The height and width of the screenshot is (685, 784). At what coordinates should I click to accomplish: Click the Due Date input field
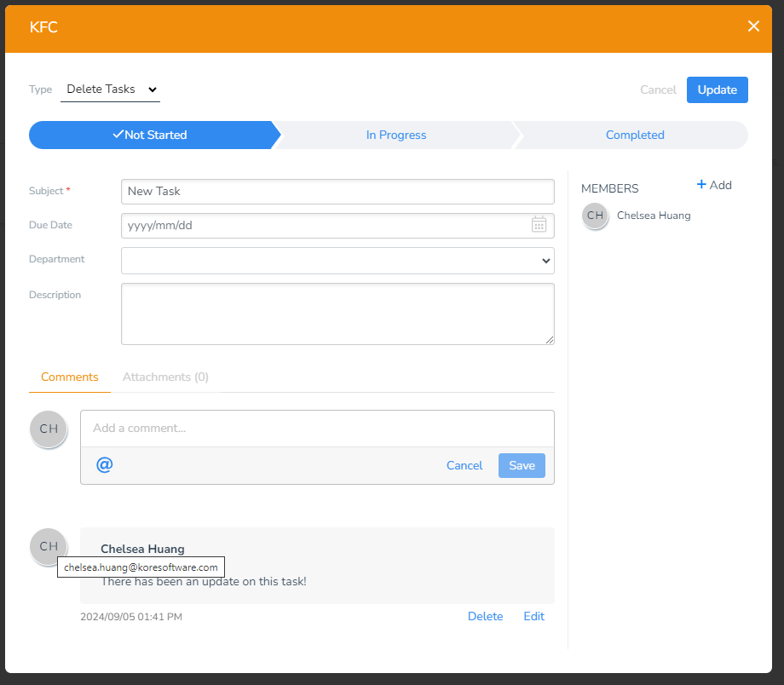click(337, 226)
